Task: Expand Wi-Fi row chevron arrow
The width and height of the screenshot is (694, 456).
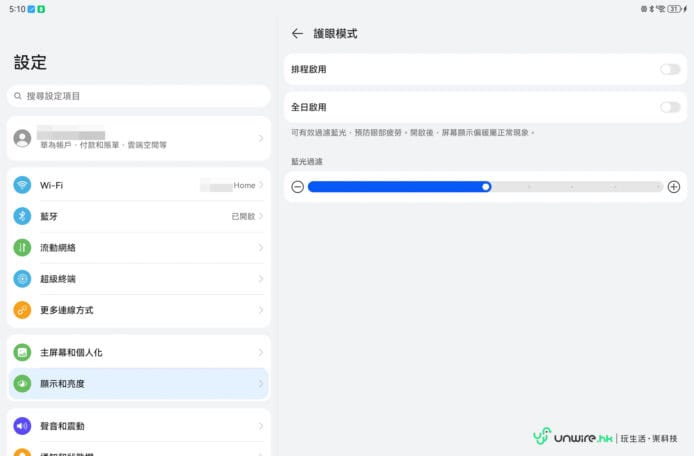Action: coord(261,185)
